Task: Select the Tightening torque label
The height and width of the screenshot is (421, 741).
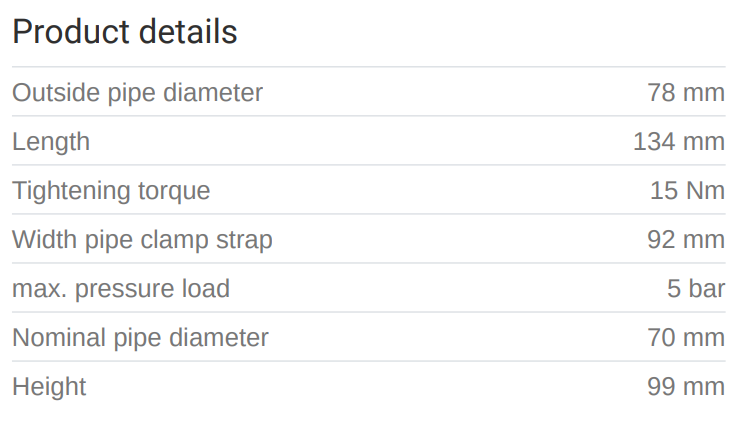Action: point(111,191)
